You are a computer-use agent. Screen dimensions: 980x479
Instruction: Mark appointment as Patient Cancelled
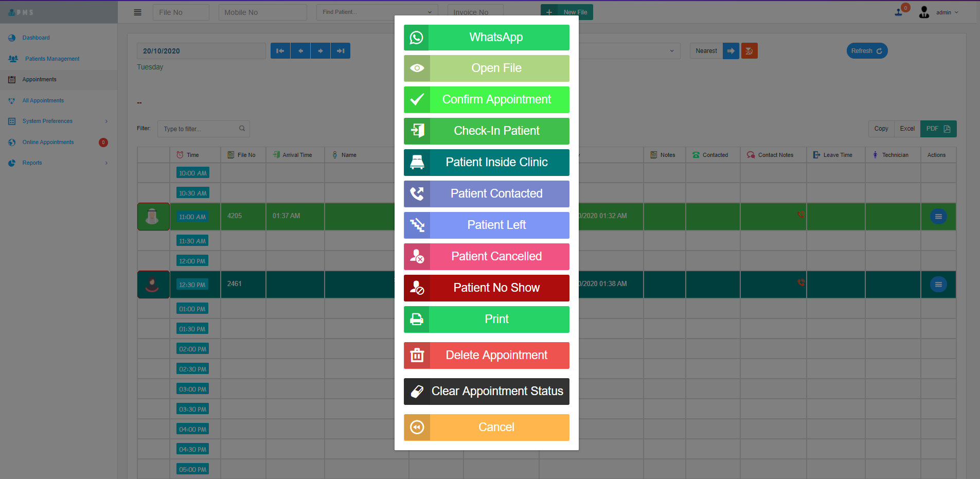point(486,257)
